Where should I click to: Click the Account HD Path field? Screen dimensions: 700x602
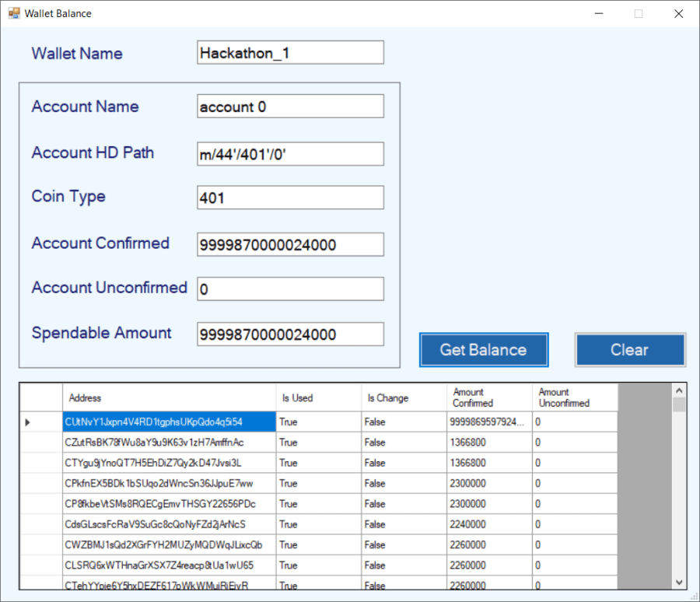tap(289, 154)
